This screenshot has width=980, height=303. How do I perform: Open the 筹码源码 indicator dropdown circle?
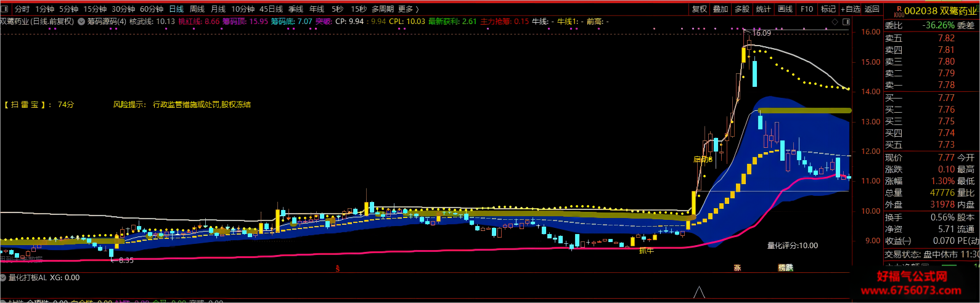tap(81, 22)
